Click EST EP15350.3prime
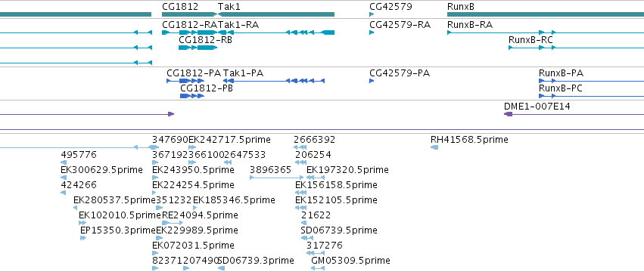644x272 pixels. [118, 230]
